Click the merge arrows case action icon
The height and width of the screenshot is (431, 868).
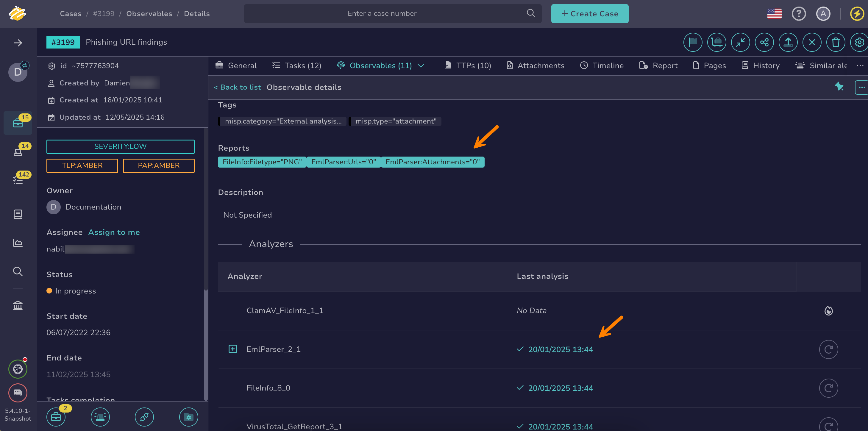pyautogui.click(x=740, y=43)
